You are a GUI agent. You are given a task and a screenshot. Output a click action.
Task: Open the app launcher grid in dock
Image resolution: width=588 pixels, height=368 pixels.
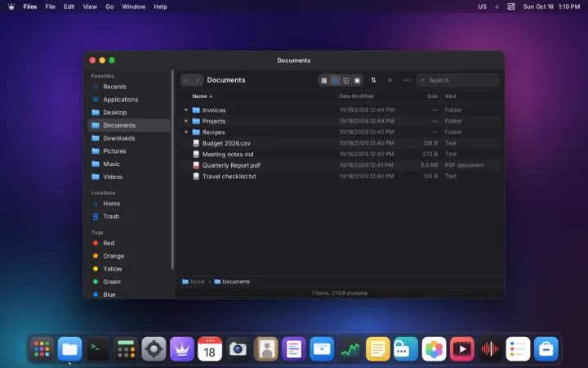(42, 349)
